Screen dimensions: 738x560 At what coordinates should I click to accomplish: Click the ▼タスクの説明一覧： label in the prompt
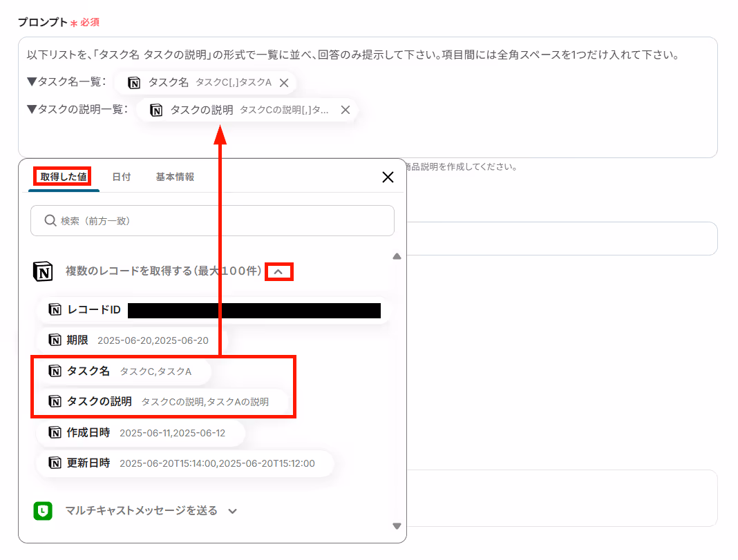(x=77, y=110)
